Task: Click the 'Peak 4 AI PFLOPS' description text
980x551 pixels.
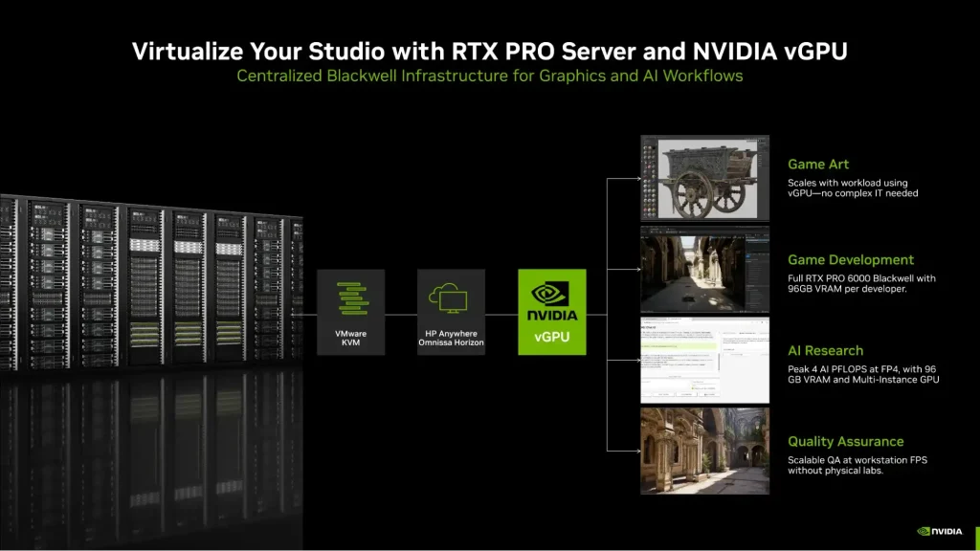Action: click(x=862, y=374)
